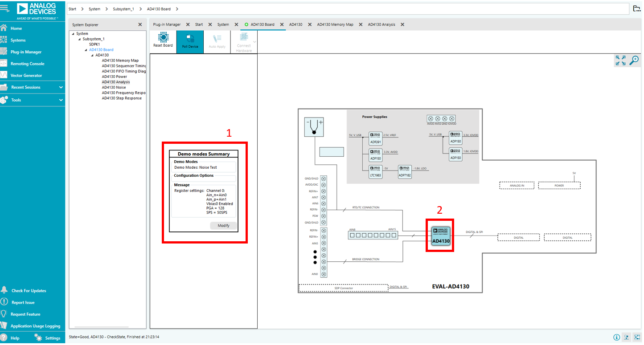
Task: Click the info icon in the status bar
Action: pos(617,337)
